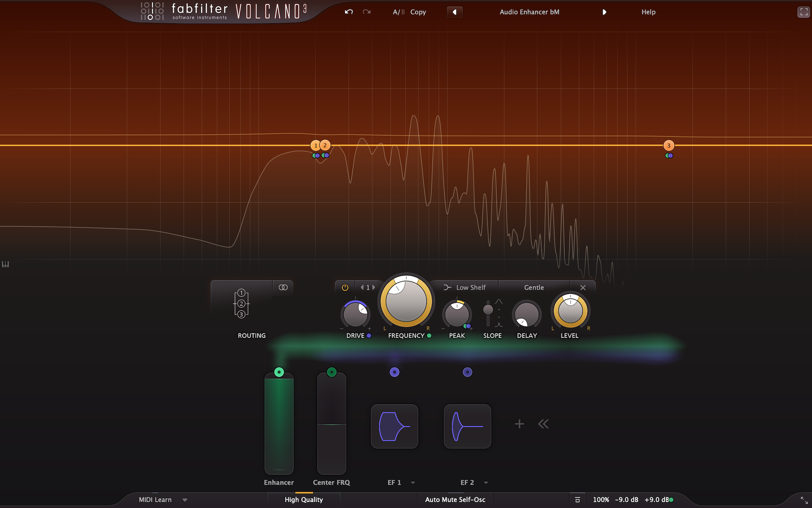The width and height of the screenshot is (812, 508).
Task: Open MIDI Learn dropdown arrow
Action: tap(185, 500)
